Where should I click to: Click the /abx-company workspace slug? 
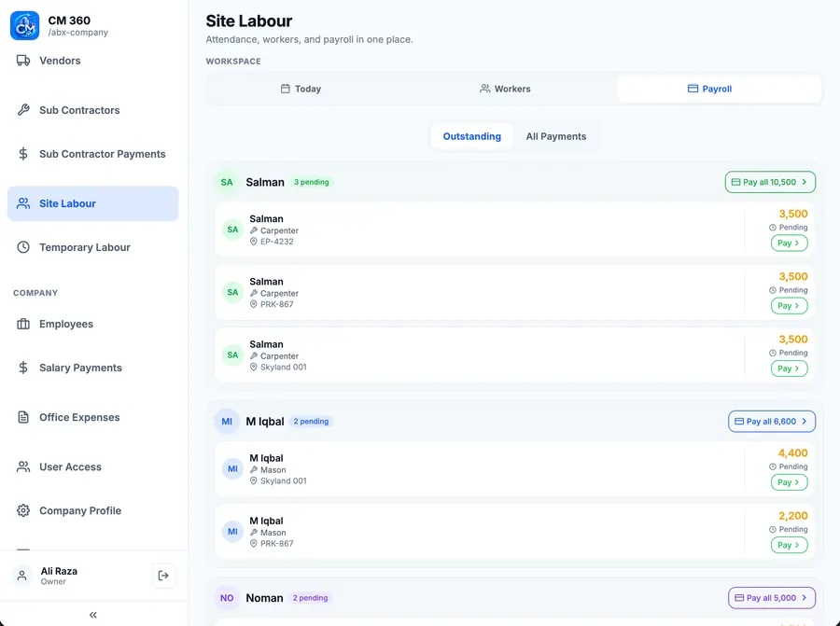[x=78, y=33]
